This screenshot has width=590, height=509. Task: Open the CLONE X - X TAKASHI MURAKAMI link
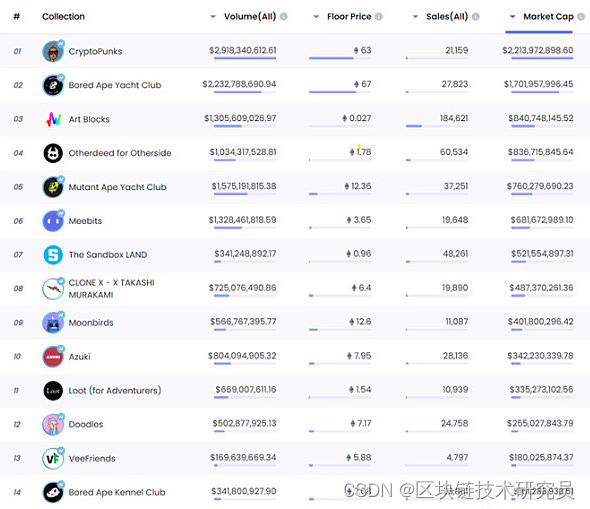[x=111, y=289]
